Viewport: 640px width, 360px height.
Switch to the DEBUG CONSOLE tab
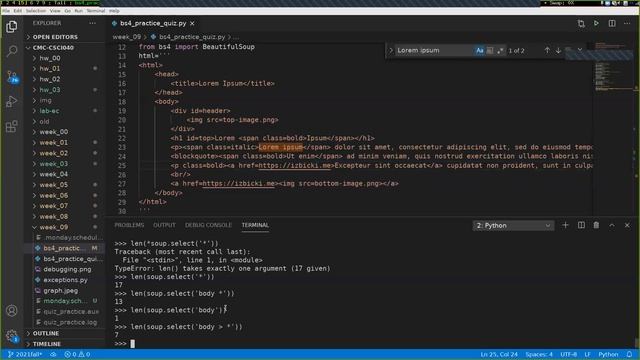(208, 225)
